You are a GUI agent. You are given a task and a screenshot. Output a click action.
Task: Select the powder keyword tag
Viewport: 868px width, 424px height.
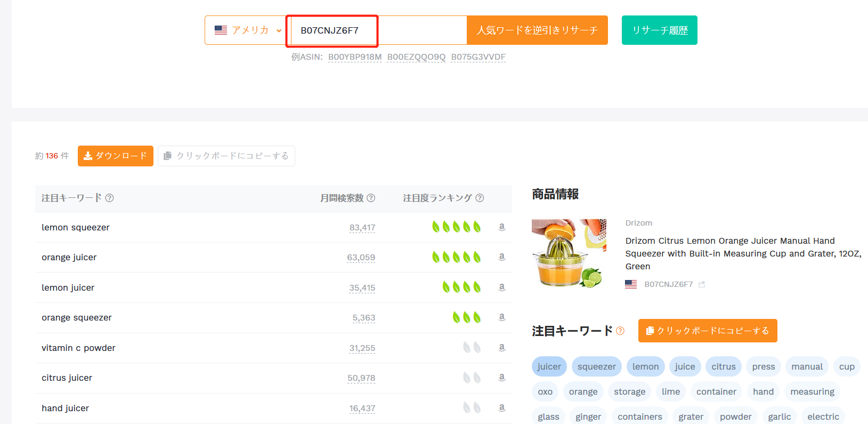tap(736, 417)
